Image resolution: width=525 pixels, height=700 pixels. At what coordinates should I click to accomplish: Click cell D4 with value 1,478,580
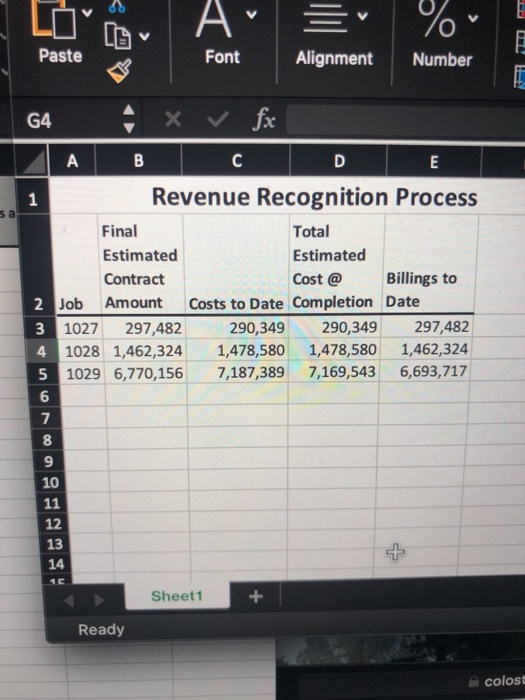tap(335, 349)
